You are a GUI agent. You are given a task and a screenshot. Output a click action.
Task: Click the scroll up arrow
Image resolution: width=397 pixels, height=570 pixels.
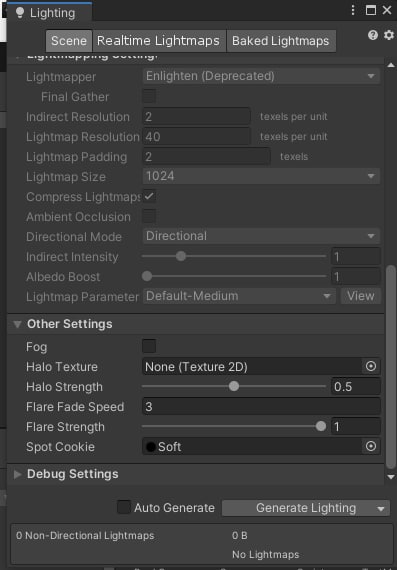click(391, 65)
